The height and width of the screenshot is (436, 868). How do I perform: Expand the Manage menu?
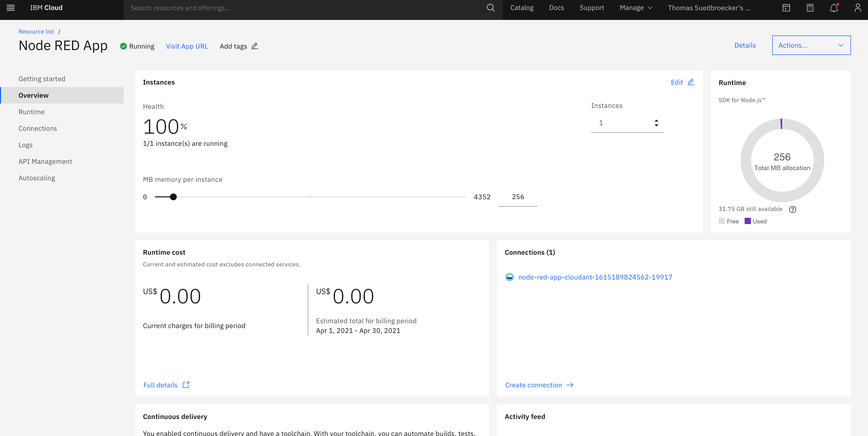636,8
